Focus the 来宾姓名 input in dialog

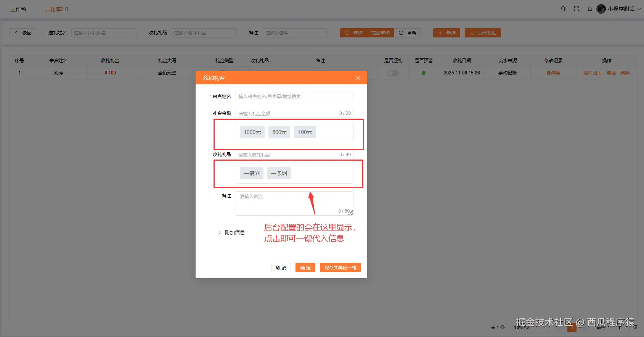tap(294, 97)
